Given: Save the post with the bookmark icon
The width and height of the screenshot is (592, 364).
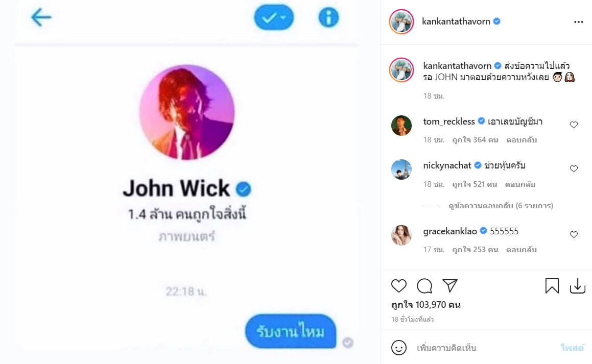Looking at the screenshot, I should 552,285.
